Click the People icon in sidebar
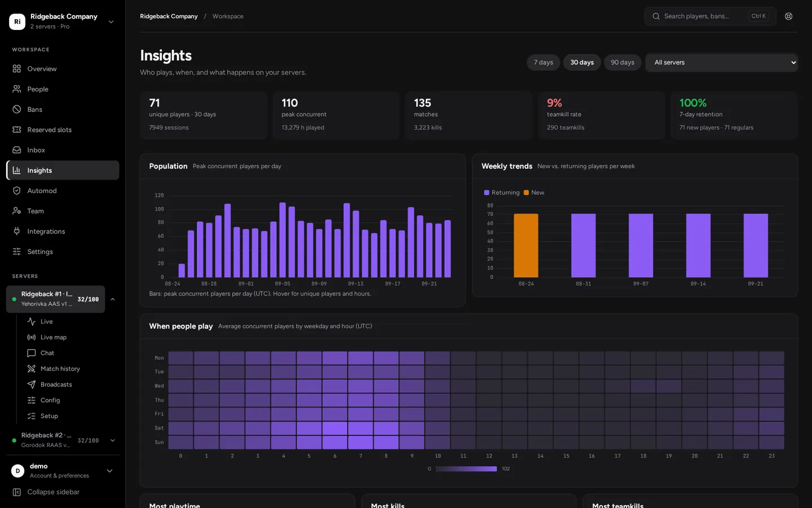The width and height of the screenshot is (812, 508). click(17, 89)
